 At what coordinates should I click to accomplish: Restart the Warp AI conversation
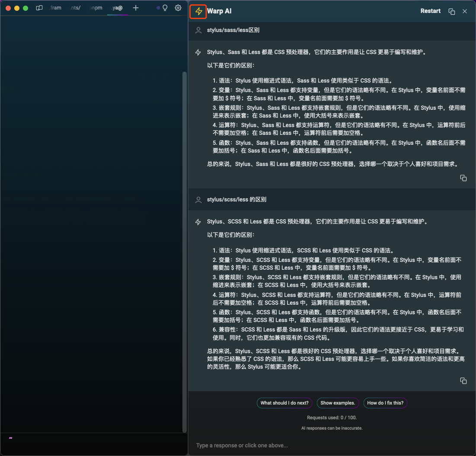point(430,11)
